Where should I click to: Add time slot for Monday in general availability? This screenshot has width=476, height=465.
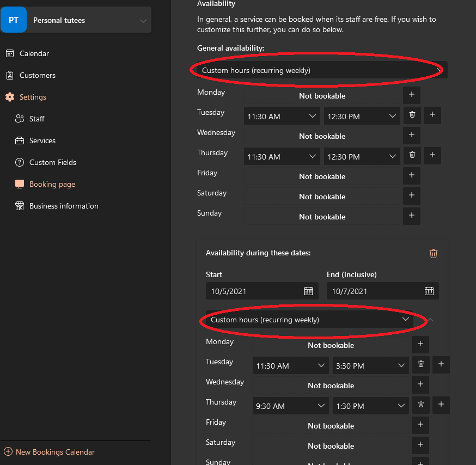pos(412,95)
